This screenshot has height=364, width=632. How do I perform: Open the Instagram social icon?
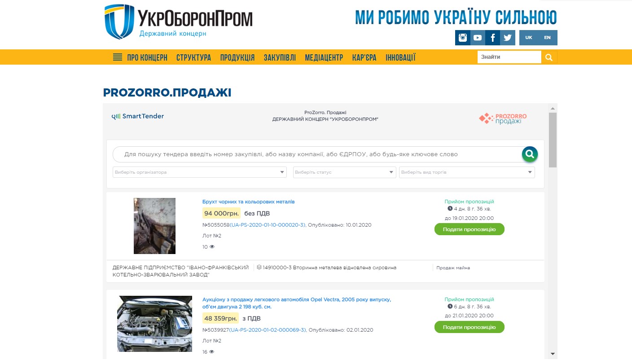462,38
